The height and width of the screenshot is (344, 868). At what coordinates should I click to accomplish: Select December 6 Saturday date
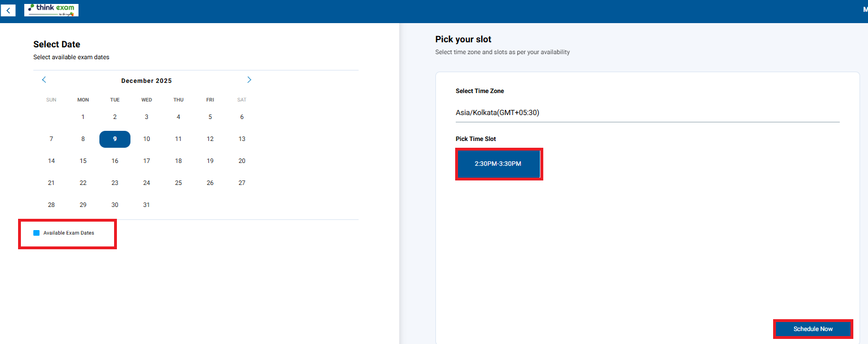point(242,117)
